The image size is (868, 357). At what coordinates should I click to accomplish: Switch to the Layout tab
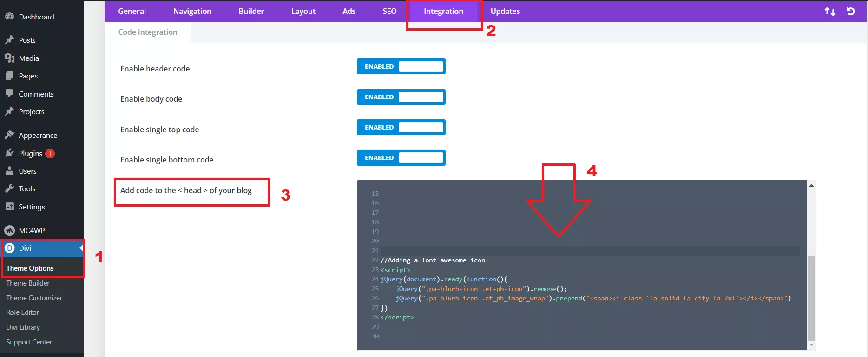pos(303,11)
